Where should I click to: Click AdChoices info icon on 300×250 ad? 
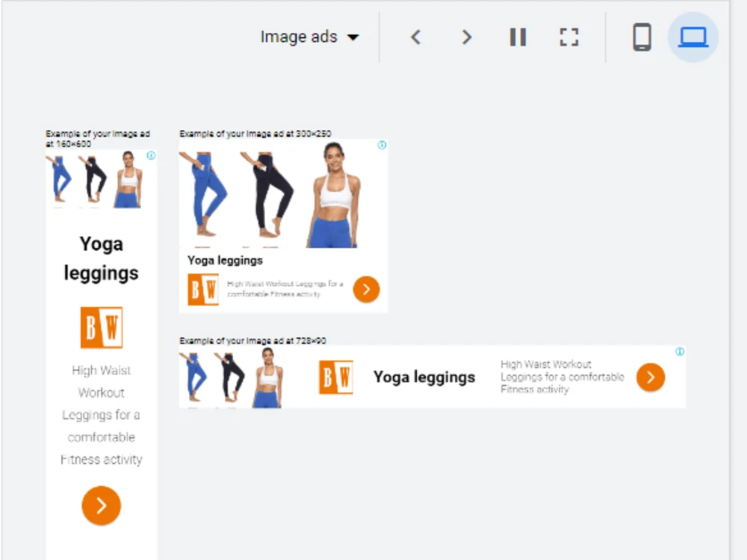coord(382,145)
